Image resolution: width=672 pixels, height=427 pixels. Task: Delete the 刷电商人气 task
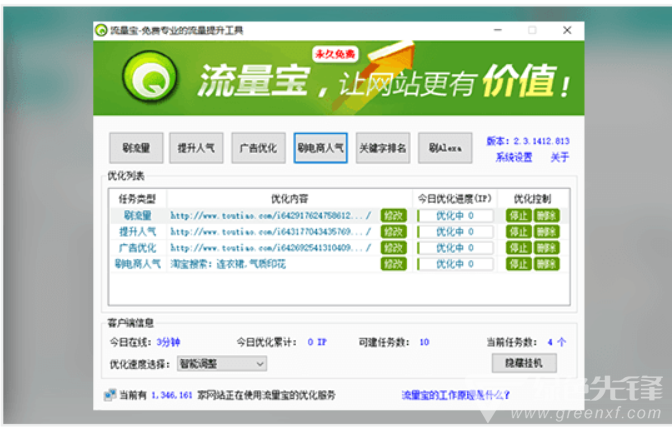click(x=546, y=264)
